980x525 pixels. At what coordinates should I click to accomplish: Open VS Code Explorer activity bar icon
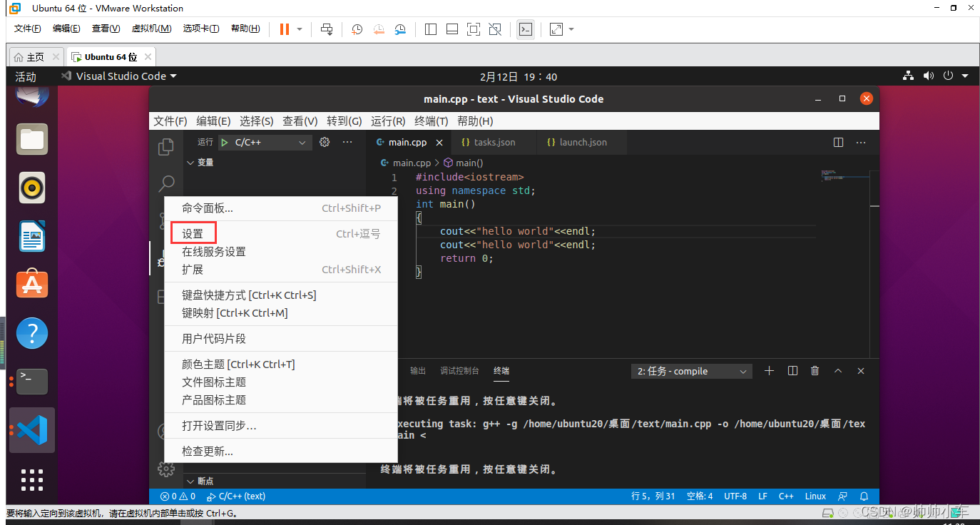pyautogui.click(x=166, y=146)
